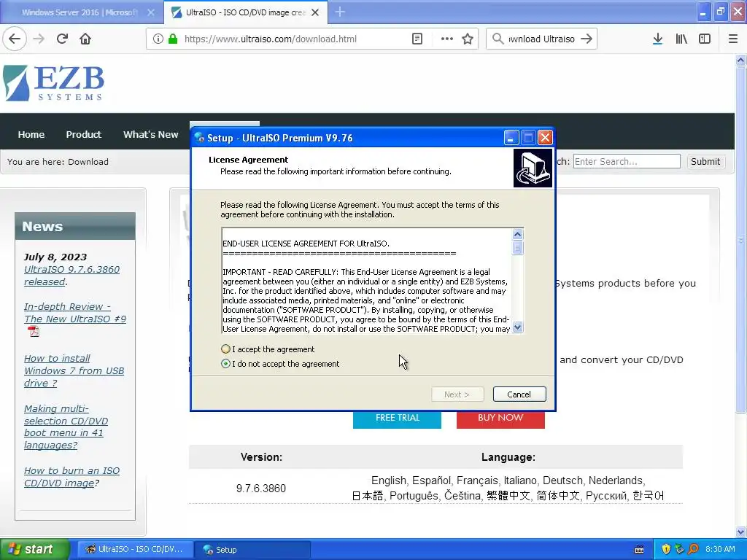This screenshot has height=560, width=747.
Task: Close the UltraISO browser tab
Action: click(x=315, y=12)
